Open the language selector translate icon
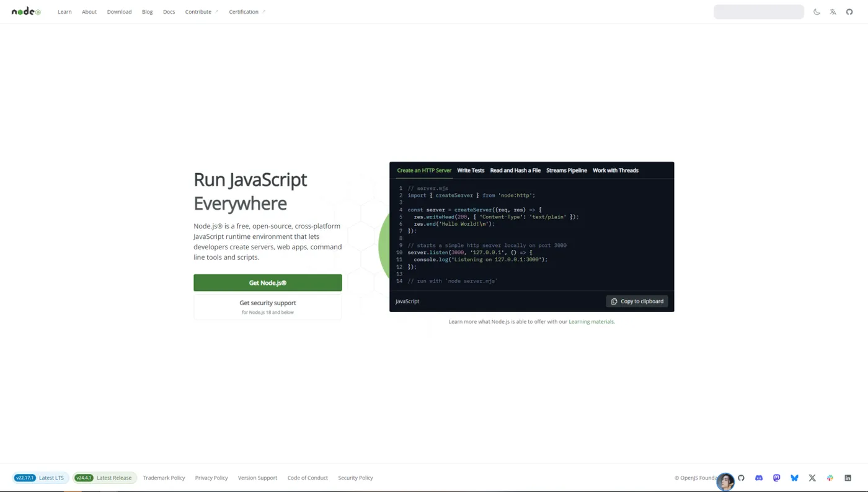 click(x=833, y=12)
